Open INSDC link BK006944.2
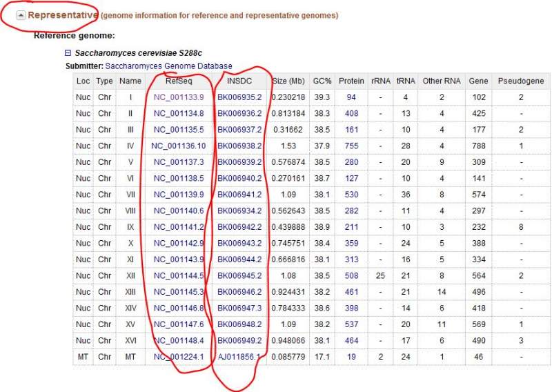Image resolution: width=552 pixels, height=392 pixels. 239,259
